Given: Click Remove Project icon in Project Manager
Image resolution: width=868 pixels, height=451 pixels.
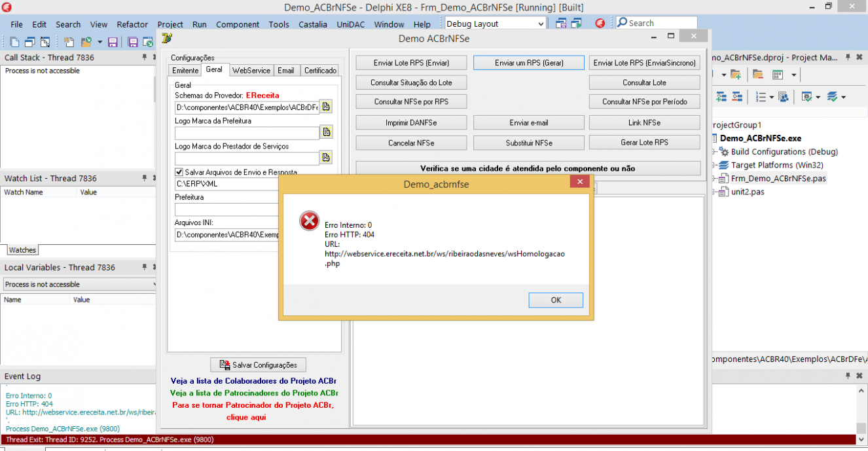Looking at the screenshot, I should 757,74.
